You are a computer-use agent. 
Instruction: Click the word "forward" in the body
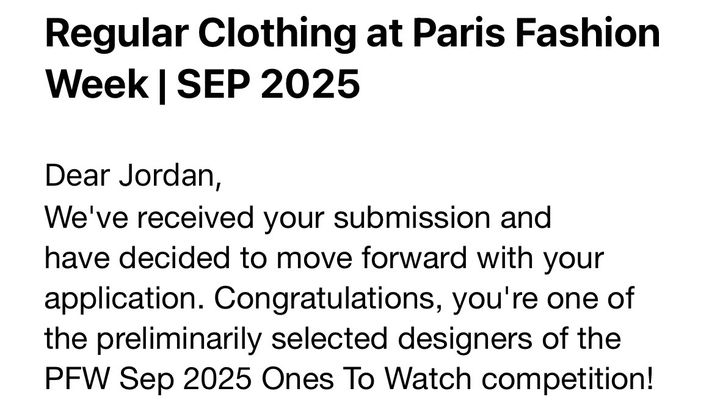(414, 258)
